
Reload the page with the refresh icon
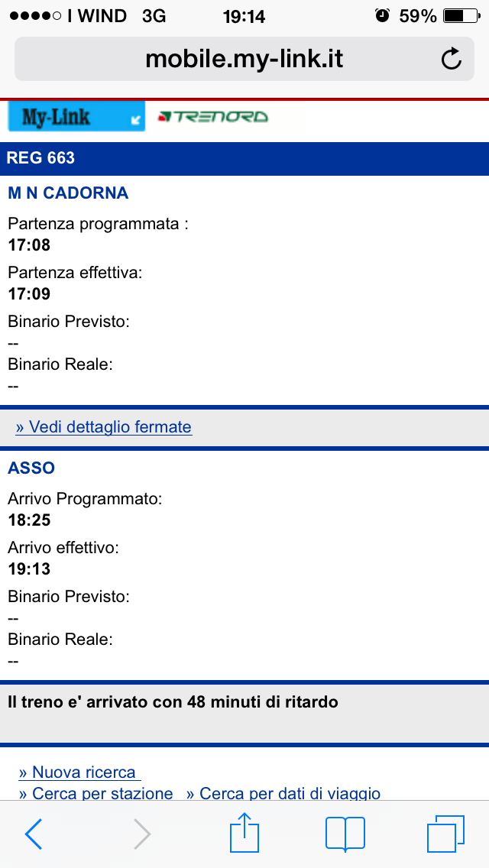(x=452, y=59)
